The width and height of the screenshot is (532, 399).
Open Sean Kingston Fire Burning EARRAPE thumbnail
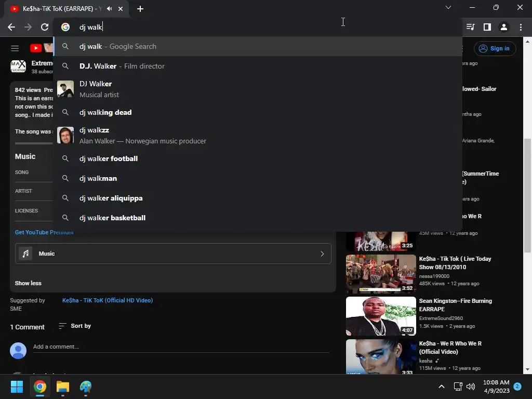381,316
